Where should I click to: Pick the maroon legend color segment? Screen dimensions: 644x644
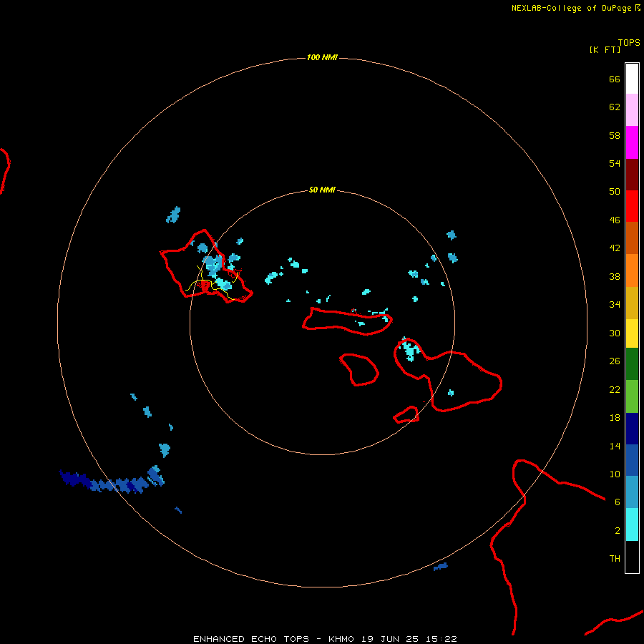tap(632, 175)
